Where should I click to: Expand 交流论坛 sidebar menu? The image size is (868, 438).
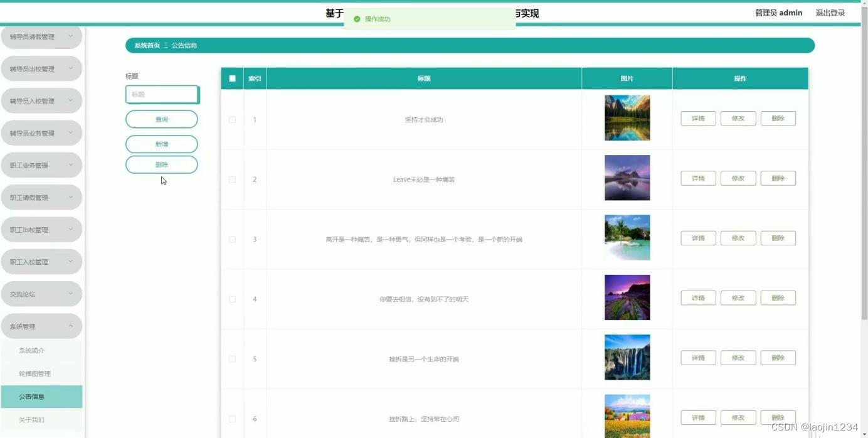[x=41, y=294]
